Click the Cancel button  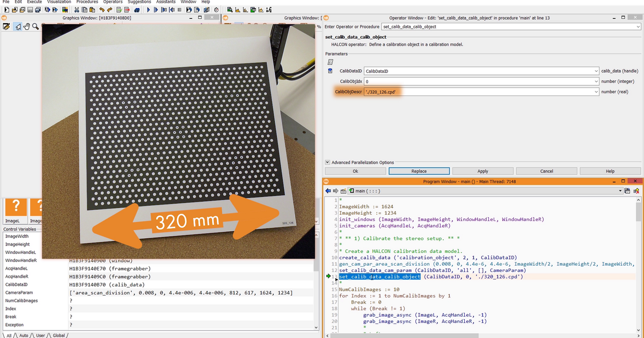pyautogui.click(x=546, y=171)
